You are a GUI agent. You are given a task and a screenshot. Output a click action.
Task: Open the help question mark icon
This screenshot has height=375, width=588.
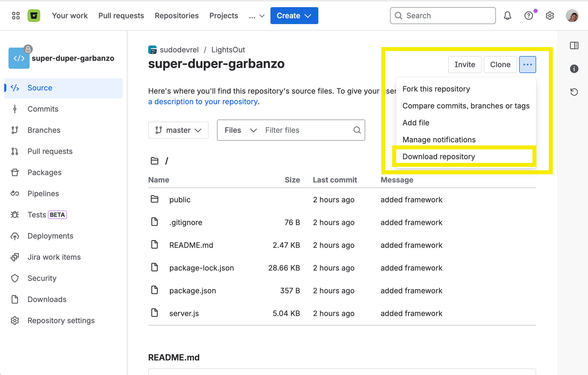pos(528,16)
